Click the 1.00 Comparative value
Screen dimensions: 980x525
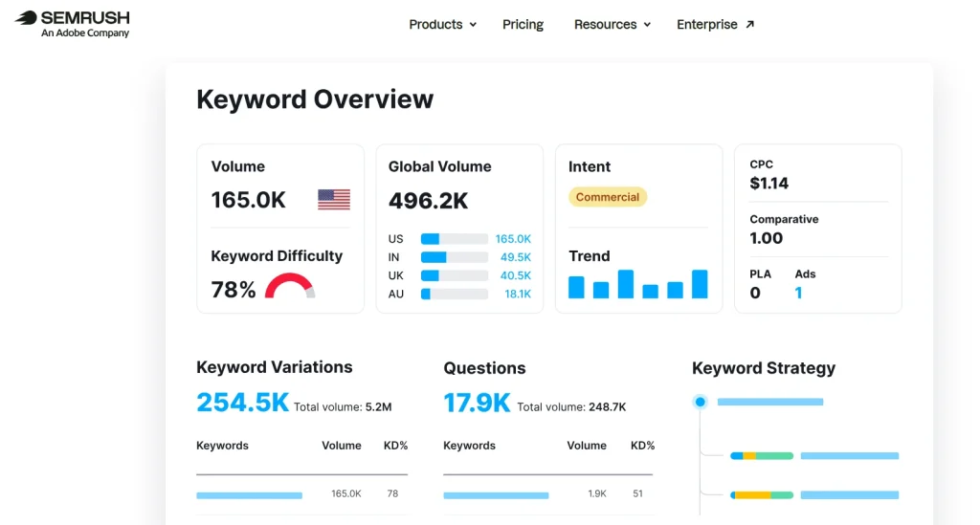(x=767, y=238)
